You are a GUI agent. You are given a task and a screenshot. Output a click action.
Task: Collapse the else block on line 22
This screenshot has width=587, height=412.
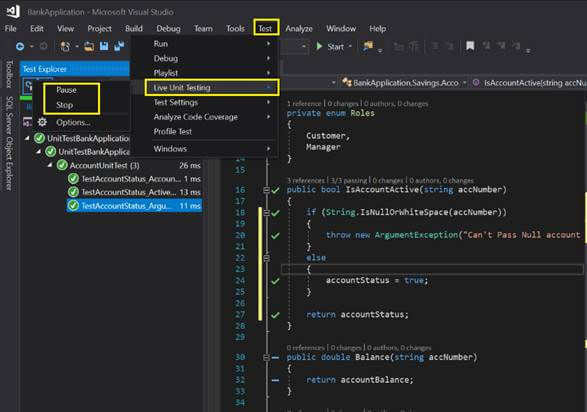(x=267, y=258)
